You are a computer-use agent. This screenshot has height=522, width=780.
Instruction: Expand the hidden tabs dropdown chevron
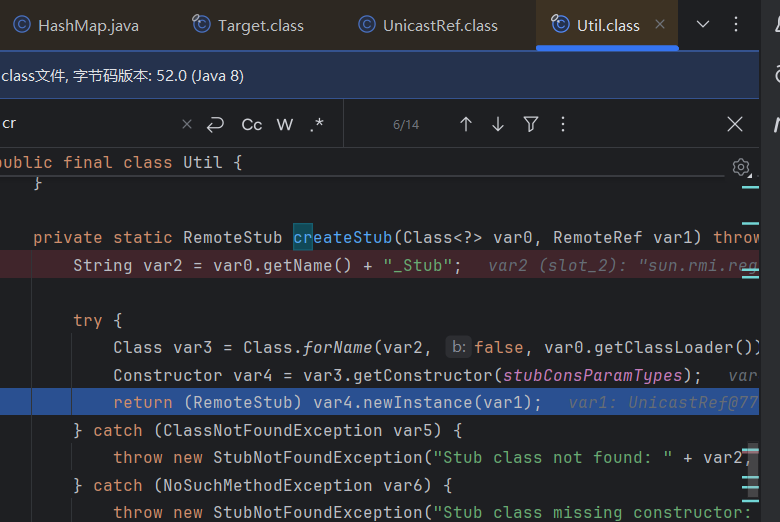coord(703,25)
